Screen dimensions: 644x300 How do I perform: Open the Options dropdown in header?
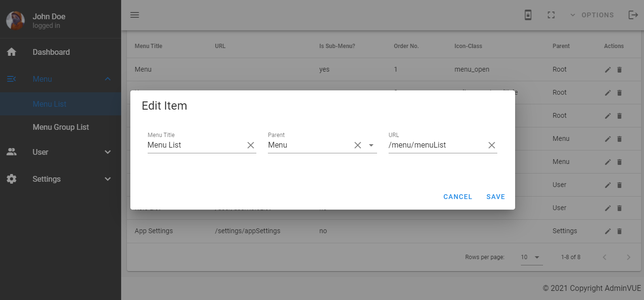(x=592, y=15)
